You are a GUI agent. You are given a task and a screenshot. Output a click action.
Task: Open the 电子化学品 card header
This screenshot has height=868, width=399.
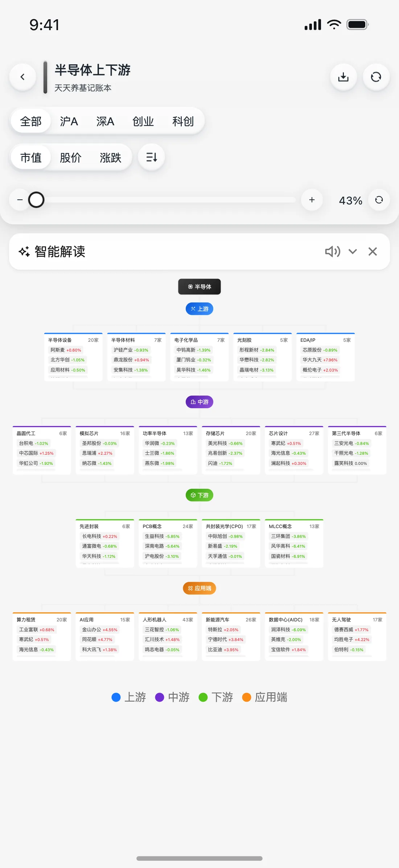(x=199, y=340)
